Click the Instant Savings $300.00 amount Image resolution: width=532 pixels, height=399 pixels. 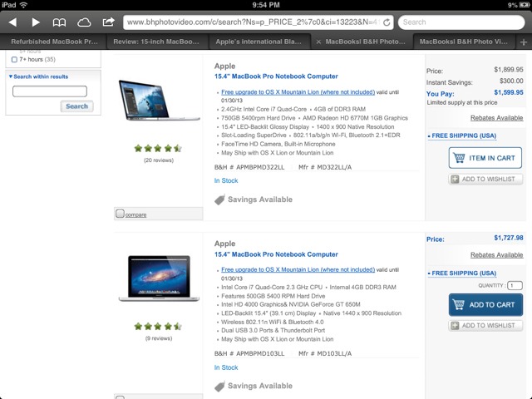tap(511, 81)
